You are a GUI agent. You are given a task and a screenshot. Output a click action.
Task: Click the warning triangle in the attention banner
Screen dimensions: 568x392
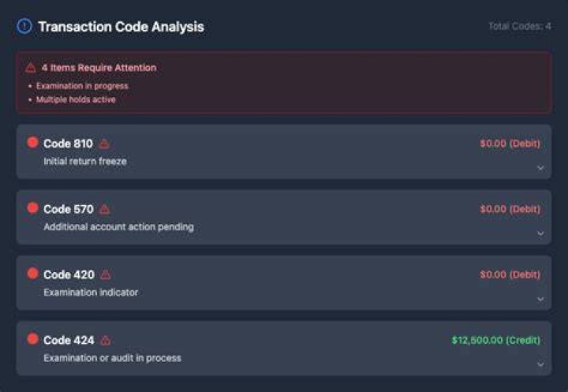click(31, 68)
